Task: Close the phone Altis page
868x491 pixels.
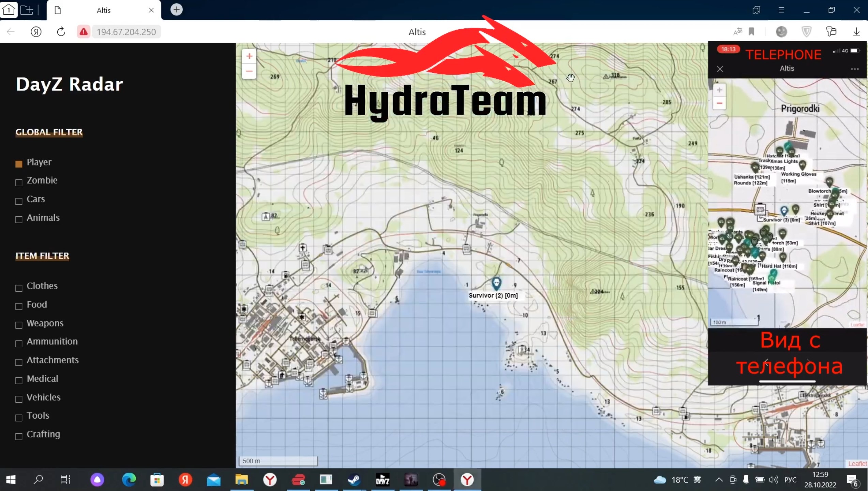Action: [x=720, y=69]
